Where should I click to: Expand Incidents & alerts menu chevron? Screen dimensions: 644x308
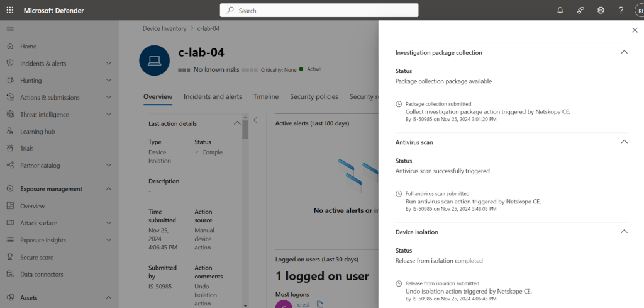(x=108, y=64)
